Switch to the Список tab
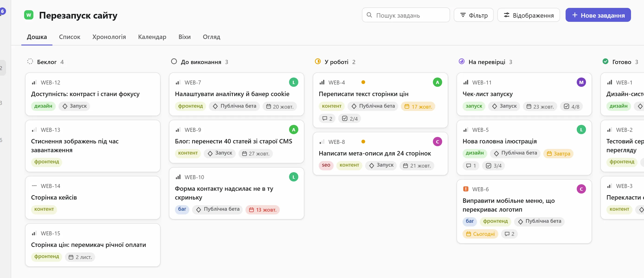Image resolution: width=644 pixels, height=278 pixels. click(x=70, y=37)
